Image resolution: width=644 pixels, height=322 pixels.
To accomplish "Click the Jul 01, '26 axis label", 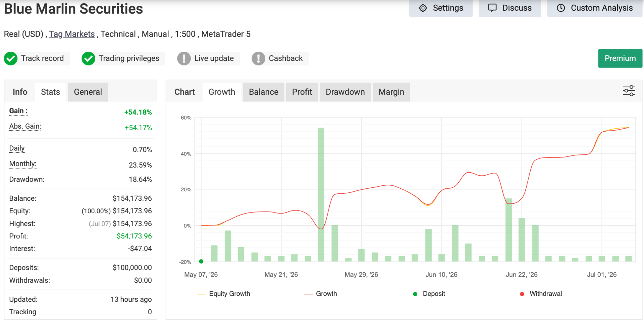I will [602, 275].
